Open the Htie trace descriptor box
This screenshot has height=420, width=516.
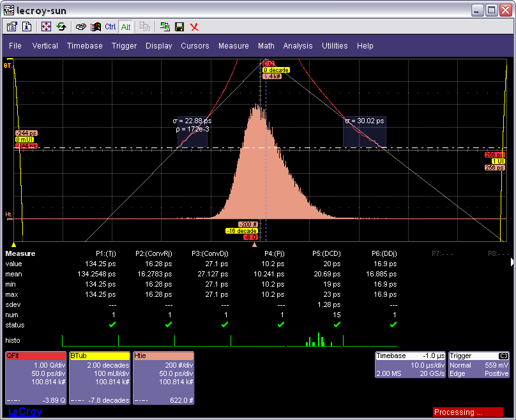coord(163,378)
